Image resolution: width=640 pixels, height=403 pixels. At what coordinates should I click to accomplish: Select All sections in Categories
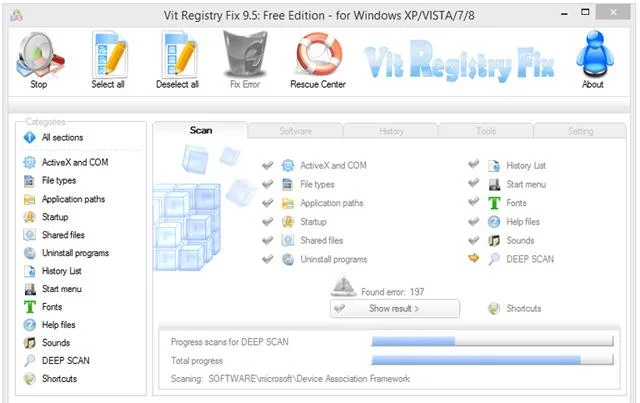53,138
